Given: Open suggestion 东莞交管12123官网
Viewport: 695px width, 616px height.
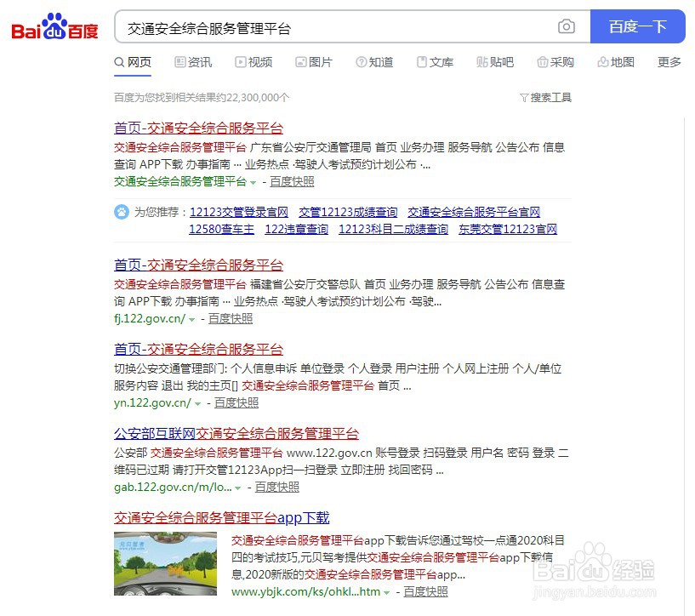Looking at the screenshot, I should click(x=508, y=229).
